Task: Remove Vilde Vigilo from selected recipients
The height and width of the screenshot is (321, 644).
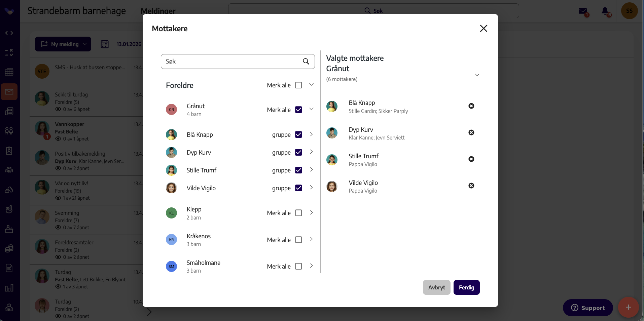Action: coord(471,186)
